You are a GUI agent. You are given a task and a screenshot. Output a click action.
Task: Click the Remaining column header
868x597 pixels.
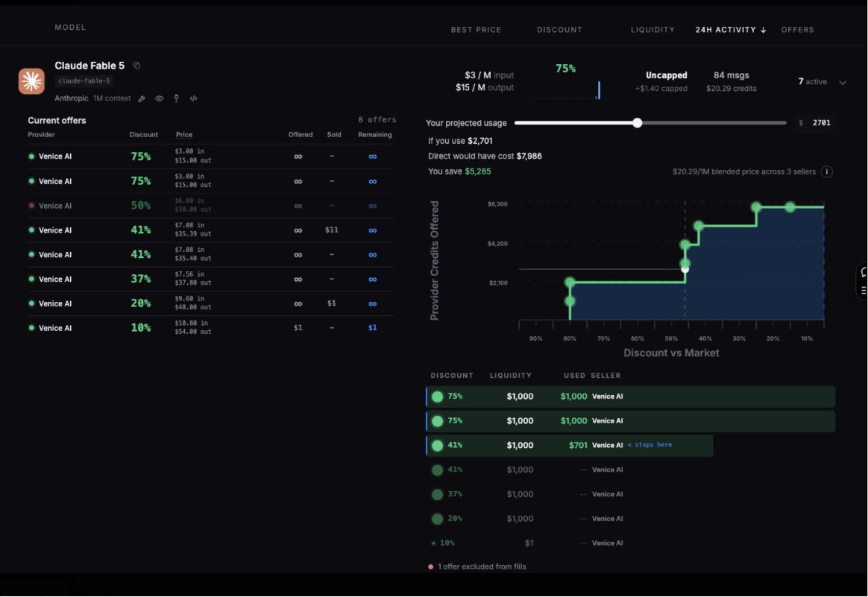tap(375, 134)
